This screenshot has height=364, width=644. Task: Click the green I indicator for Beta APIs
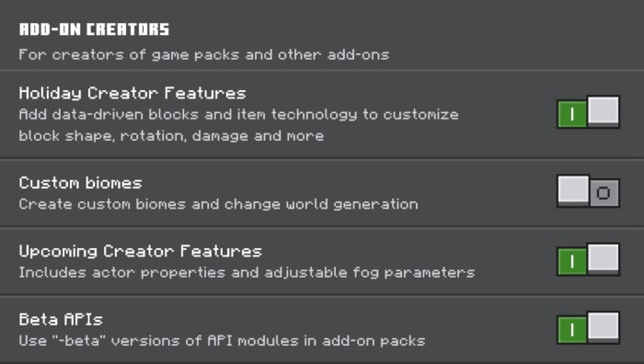(572, 330)
